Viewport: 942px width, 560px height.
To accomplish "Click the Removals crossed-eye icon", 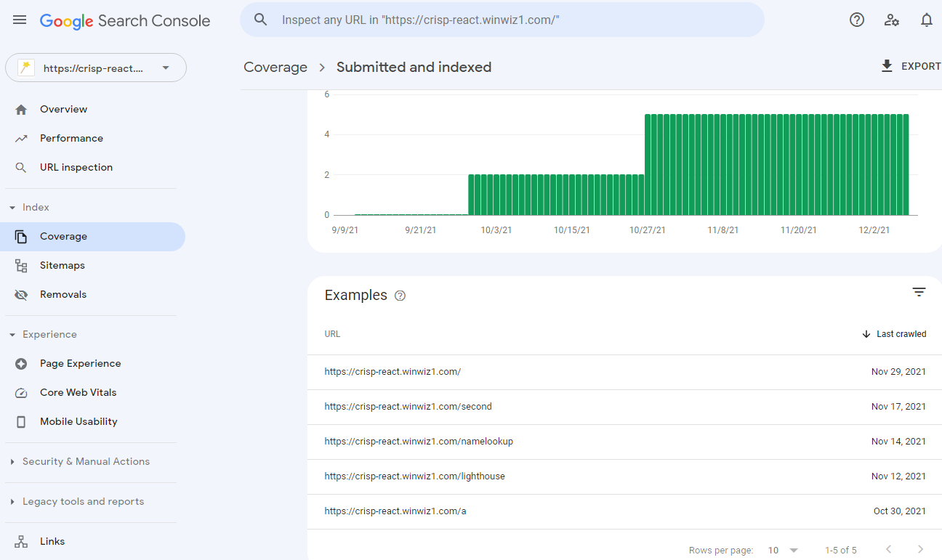I will point(21,295).
